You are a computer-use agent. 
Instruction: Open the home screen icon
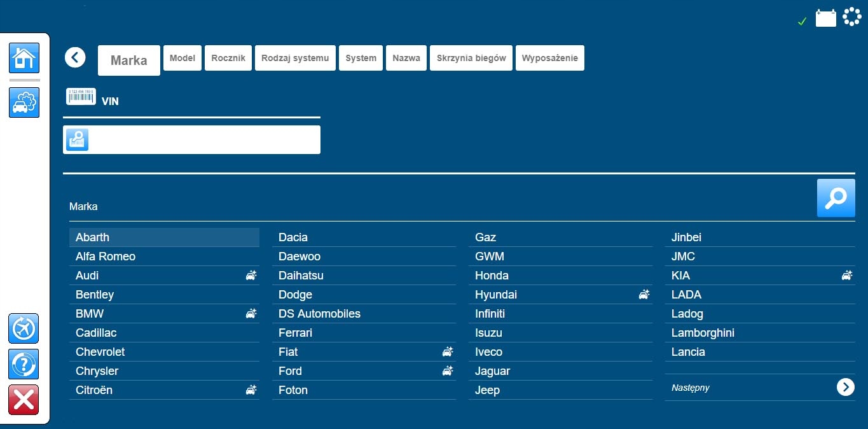(x=24, y=58)
